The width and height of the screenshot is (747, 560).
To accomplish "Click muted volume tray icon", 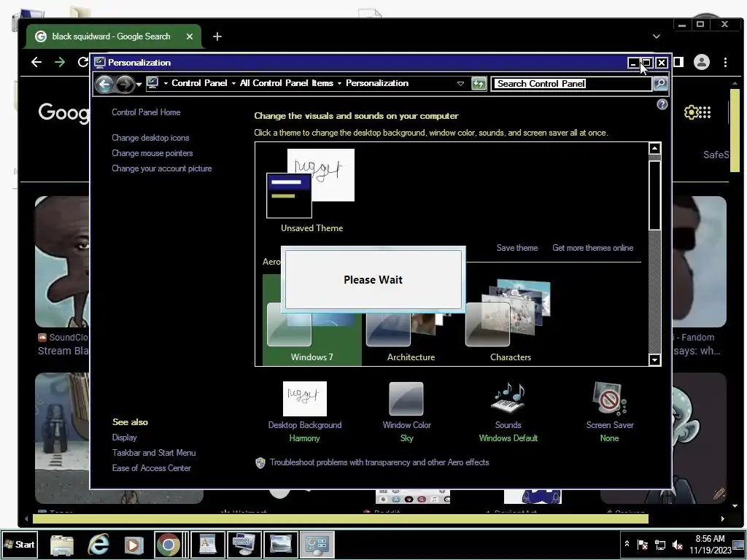I will pos(678,545).
